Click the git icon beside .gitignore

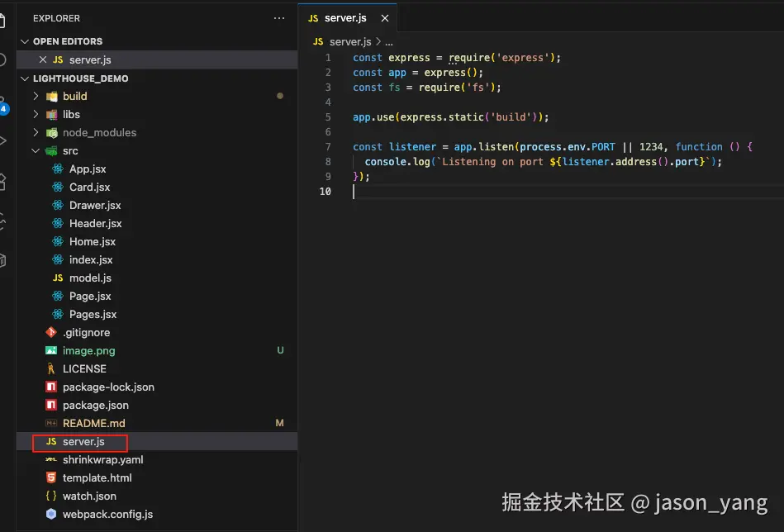click(x=51, y=332)
